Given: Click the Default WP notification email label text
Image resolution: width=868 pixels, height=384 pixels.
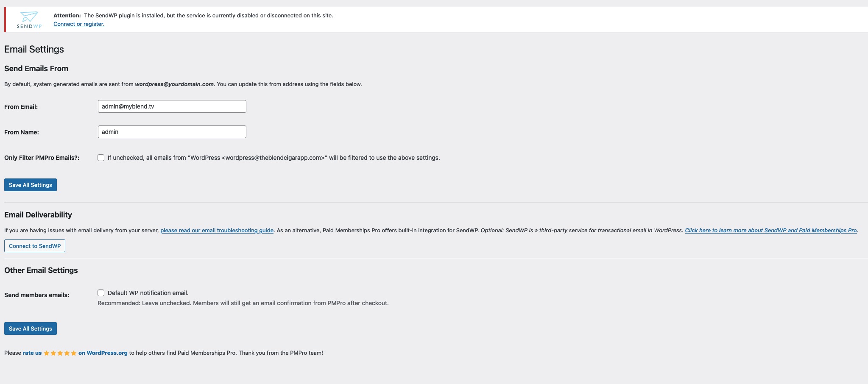Looking at the screenshot, I should click(x=148, y=293).
